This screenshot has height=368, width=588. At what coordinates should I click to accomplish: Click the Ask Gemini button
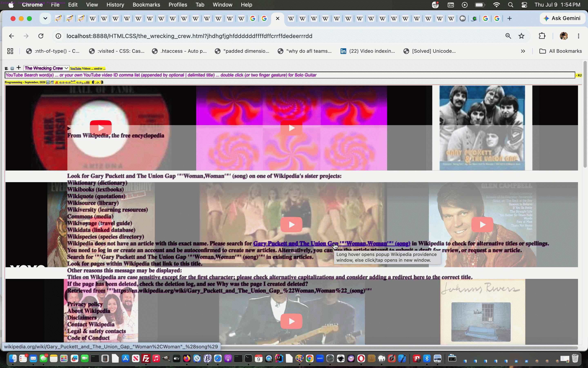pos(562,18)
